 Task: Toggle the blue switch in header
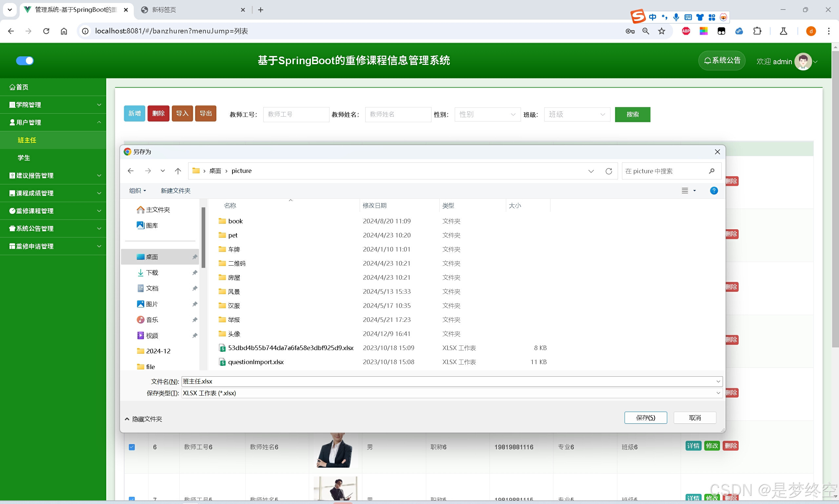[x=25, y=61]
